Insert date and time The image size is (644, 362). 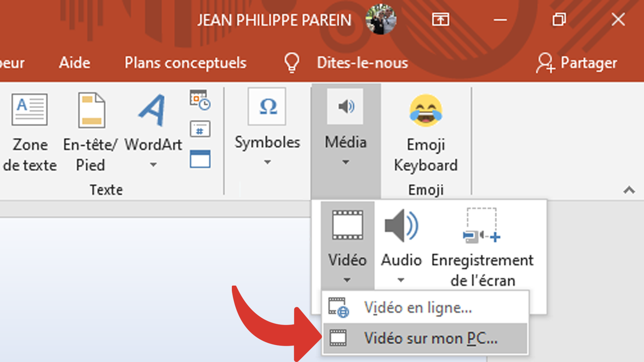pos(200,99)
